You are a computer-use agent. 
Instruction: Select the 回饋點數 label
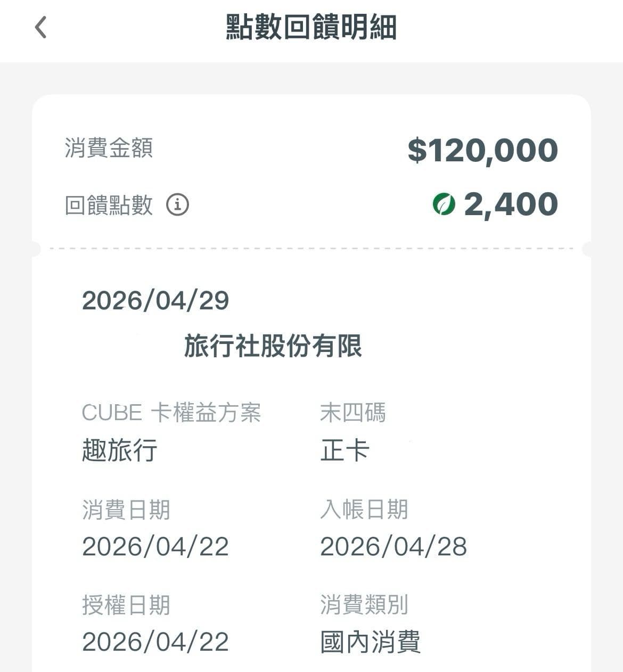click(x=109, y=205)
